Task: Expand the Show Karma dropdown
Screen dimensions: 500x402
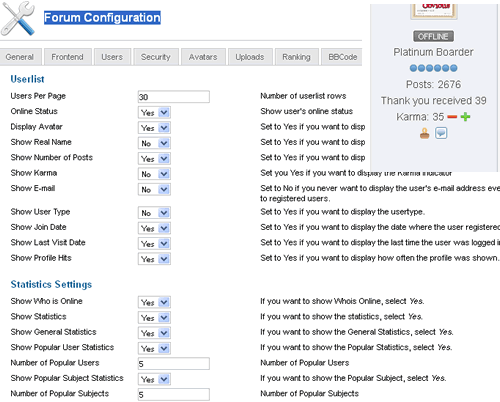Action: coord(154,174)
